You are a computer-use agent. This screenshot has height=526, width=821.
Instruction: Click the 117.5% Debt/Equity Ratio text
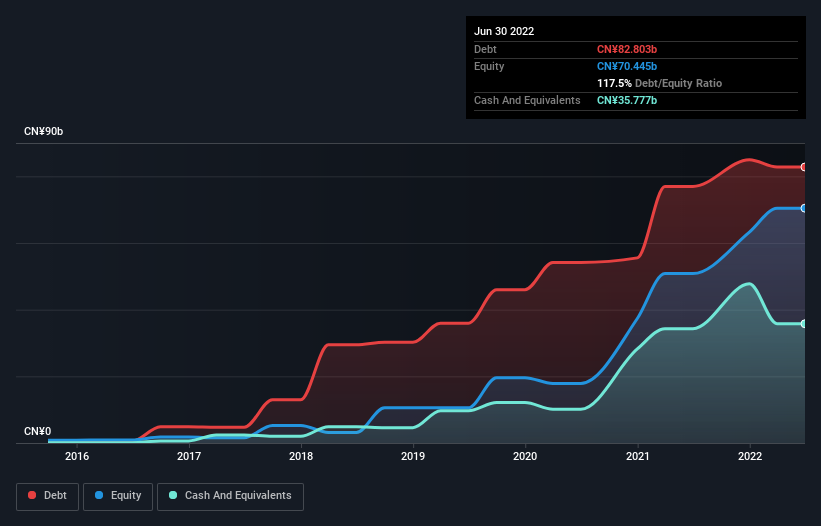659,83
